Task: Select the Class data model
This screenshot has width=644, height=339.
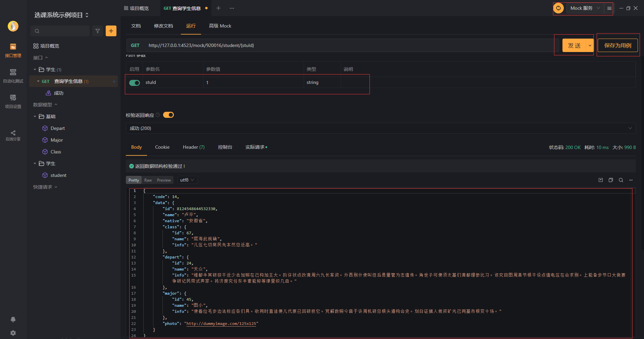Action: point(52,152)
